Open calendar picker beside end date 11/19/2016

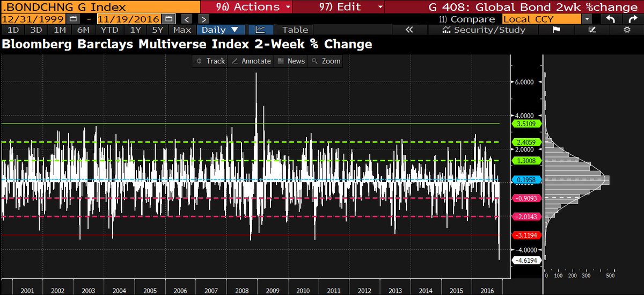(170, 19)
